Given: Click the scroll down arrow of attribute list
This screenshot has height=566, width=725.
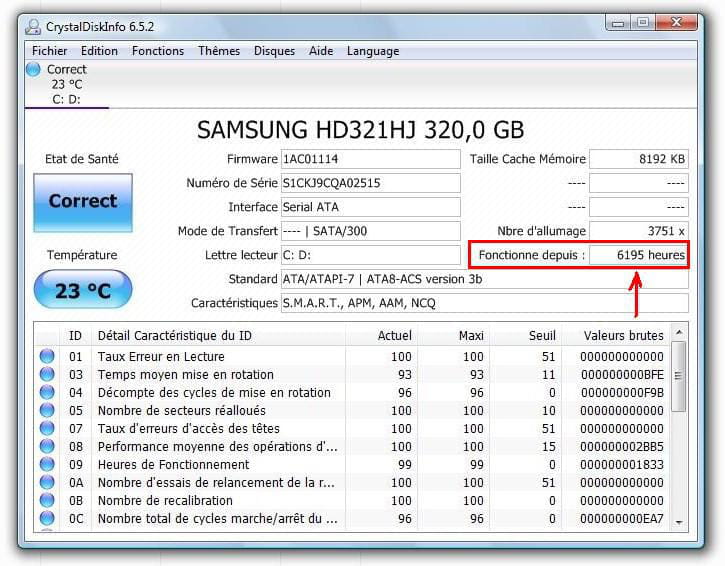Looking at the screenshot, I should pyautogui.click(x=679, y=522).
